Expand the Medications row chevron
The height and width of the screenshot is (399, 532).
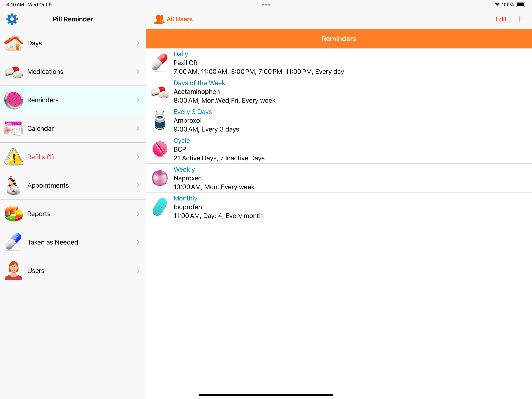coord(138,72)
